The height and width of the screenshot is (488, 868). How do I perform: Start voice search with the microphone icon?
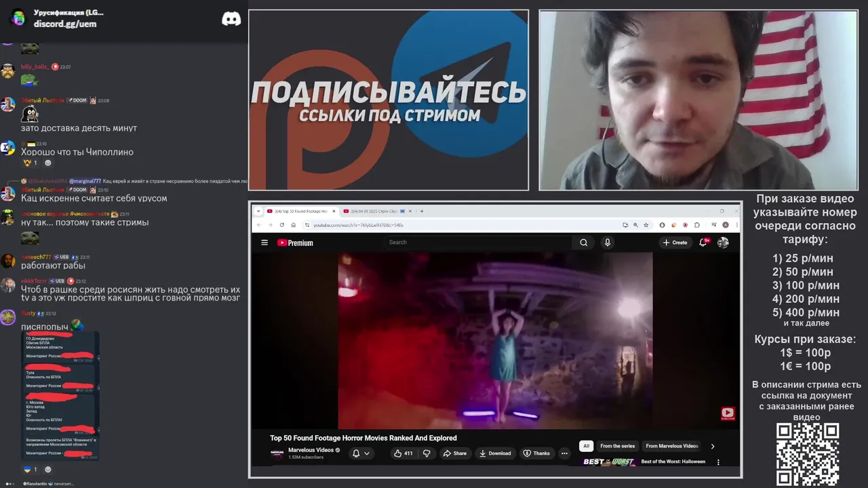tap(608, 243)
